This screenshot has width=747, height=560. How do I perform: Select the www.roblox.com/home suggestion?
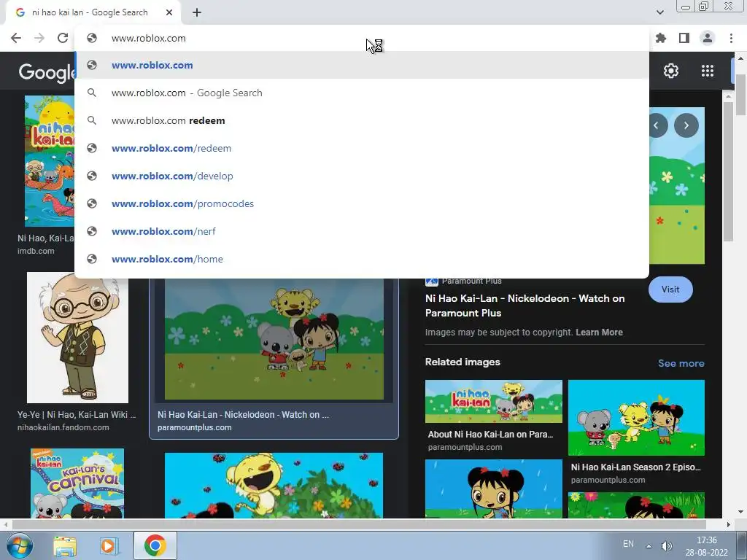(x=362, y=259)
